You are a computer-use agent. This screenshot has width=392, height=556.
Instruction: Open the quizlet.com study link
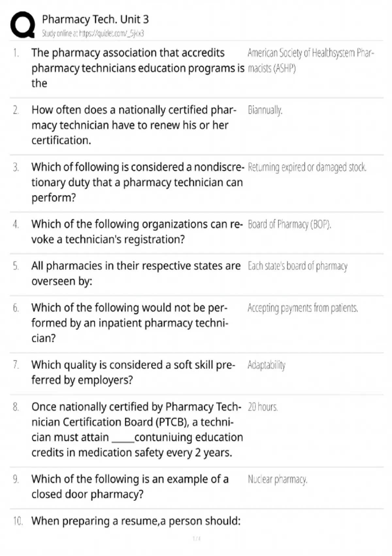pyautogui.click(x=93, y=33)
